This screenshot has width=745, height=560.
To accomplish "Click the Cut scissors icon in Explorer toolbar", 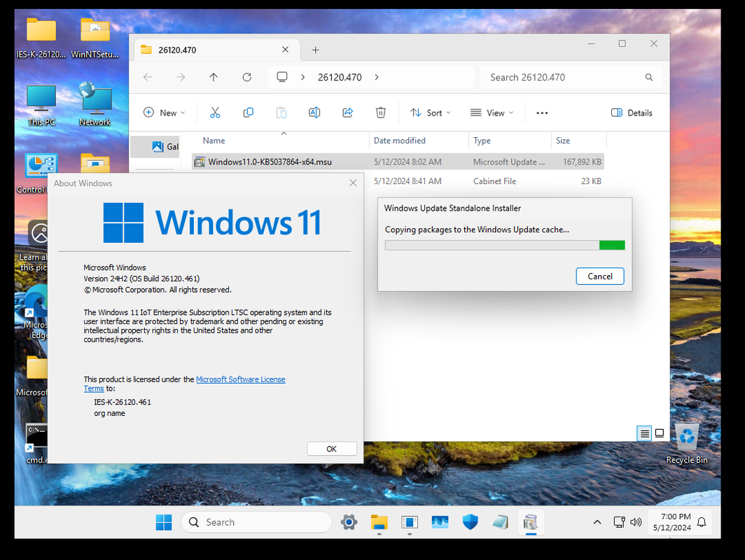I will click(x=215, y=113).
